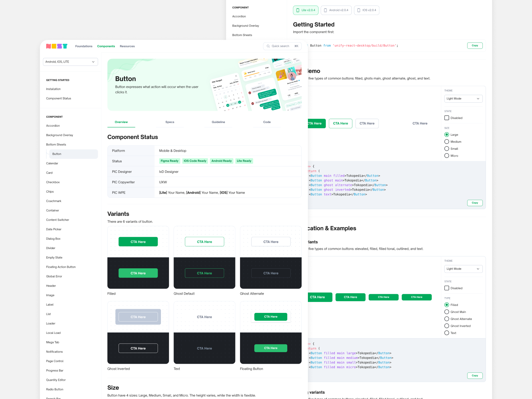Screen dimensions: 532x399
Task: Select Installation under Getting Started
Action: (x=53, y=89)
